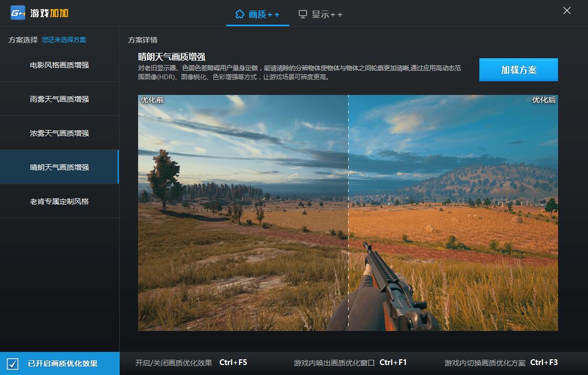Click the 方案详情 section title

(x=142, y=40)
